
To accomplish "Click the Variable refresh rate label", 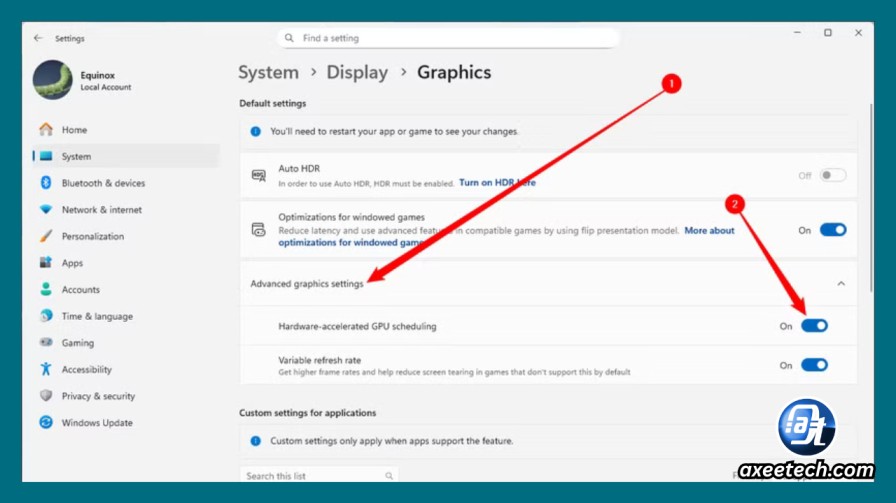I will pyautogui.click(x=319, y=360).
